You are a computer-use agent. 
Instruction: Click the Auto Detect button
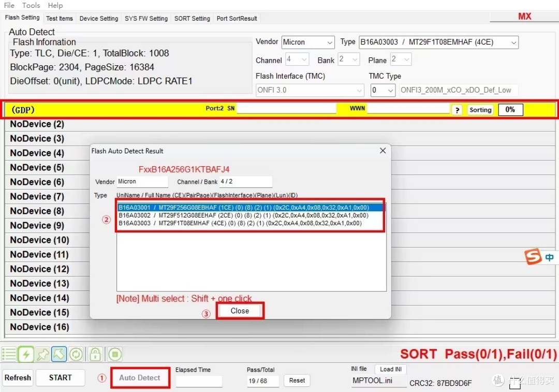click(140, 378)
